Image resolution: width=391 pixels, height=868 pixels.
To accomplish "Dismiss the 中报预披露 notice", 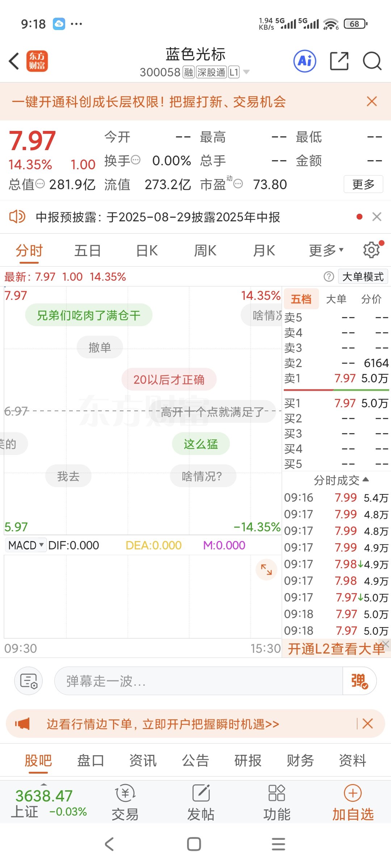I will point(377,217).
